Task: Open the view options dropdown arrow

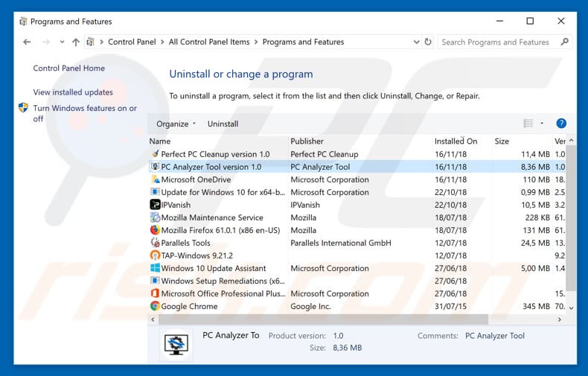Action: coord(542,124)
